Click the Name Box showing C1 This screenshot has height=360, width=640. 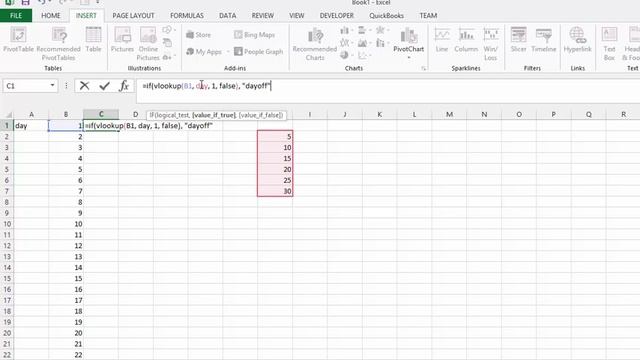pyautogui.click(x=26, y=86)
